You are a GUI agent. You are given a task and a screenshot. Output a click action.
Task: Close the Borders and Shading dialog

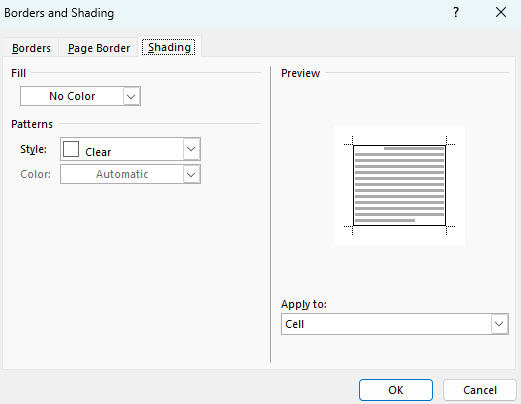tap(501, 13)
